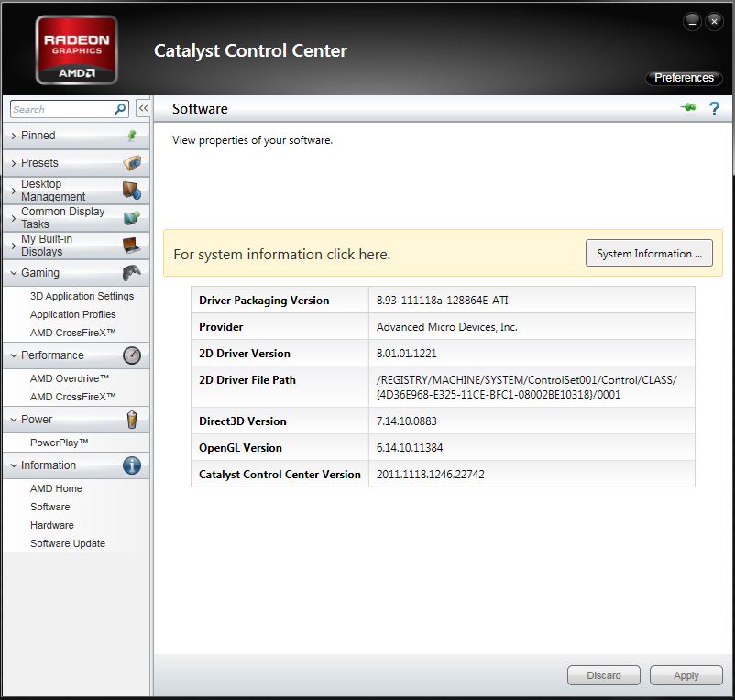735x700 pixels.
Task: Open Software Update page
Action: (x=68, y=543)
